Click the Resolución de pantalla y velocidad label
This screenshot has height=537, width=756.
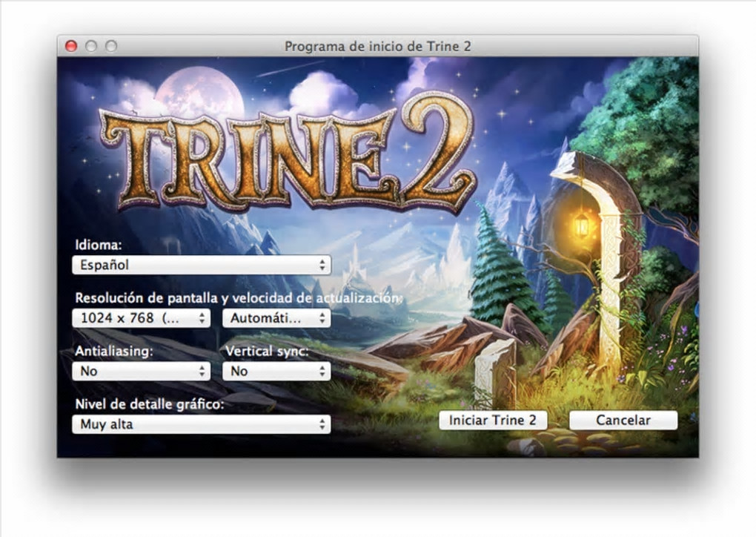click(238, 298)
